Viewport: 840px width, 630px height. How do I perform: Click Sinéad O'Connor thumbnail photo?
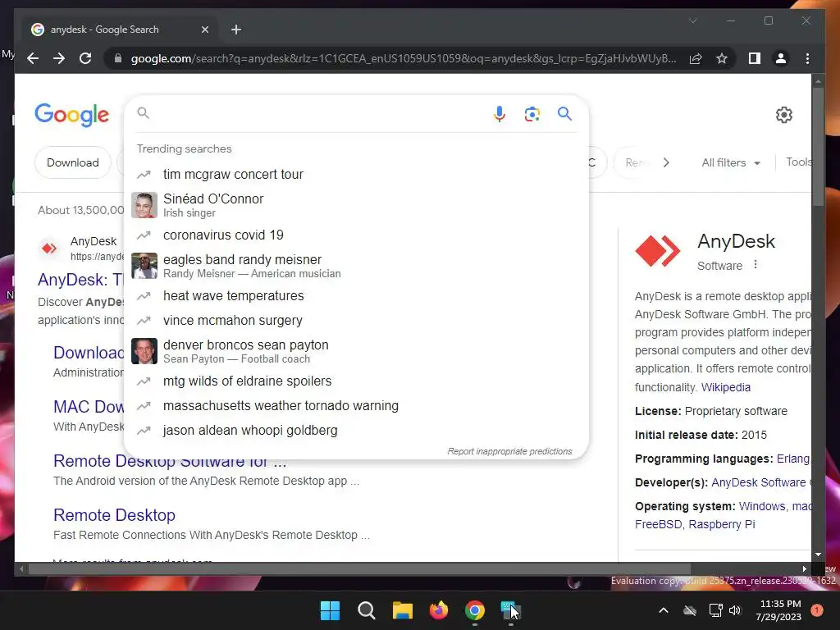[x=144, y=205]
